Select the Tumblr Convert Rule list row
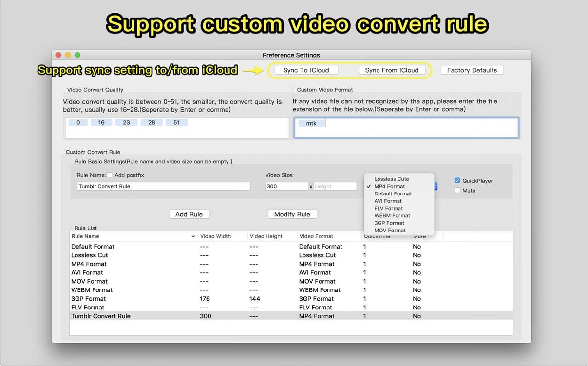588x366 pixels. tap(101, 316)
